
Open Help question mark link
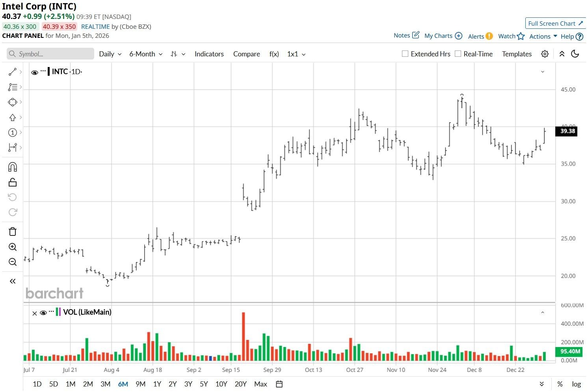(572, 36)
